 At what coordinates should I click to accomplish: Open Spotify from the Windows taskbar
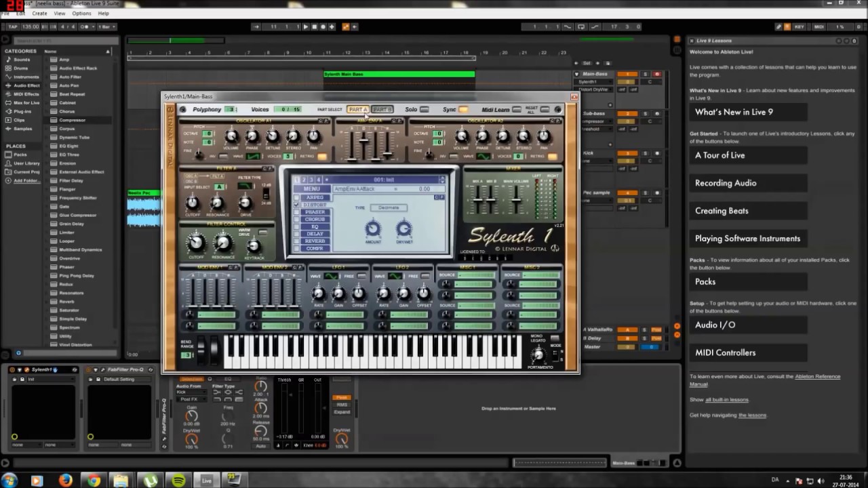(179, 480)
